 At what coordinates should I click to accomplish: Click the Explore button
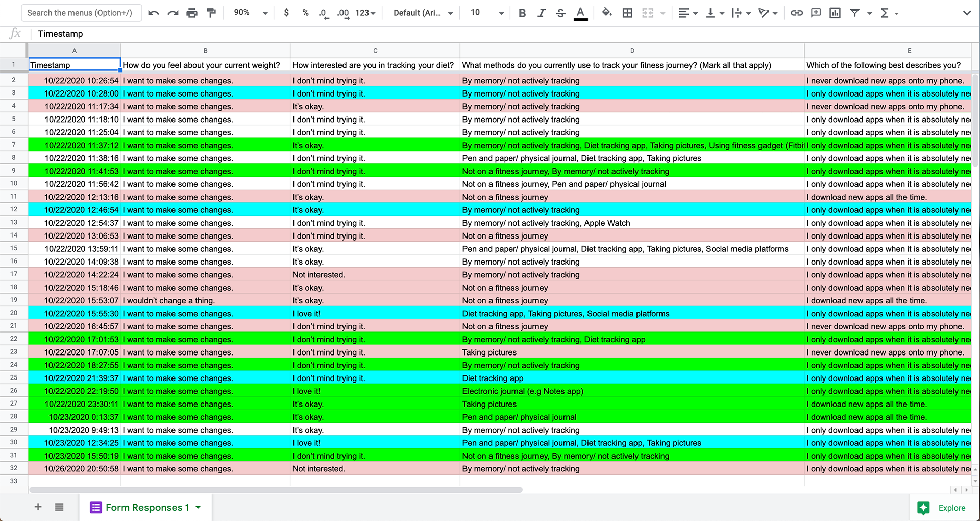[x=942, y=508]
